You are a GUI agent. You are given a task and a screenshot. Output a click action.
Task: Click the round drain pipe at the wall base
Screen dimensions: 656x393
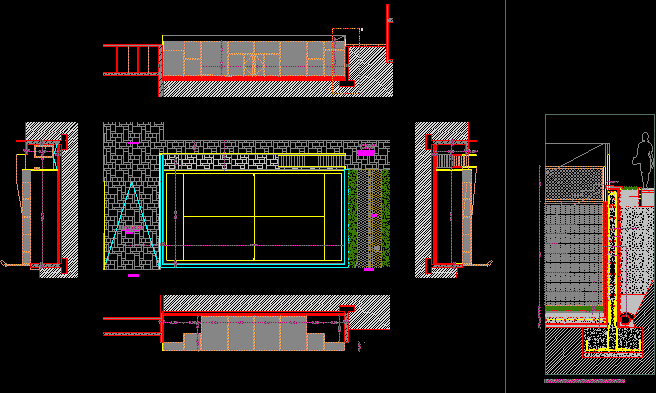pyautogui.click(x=625, y=320)
